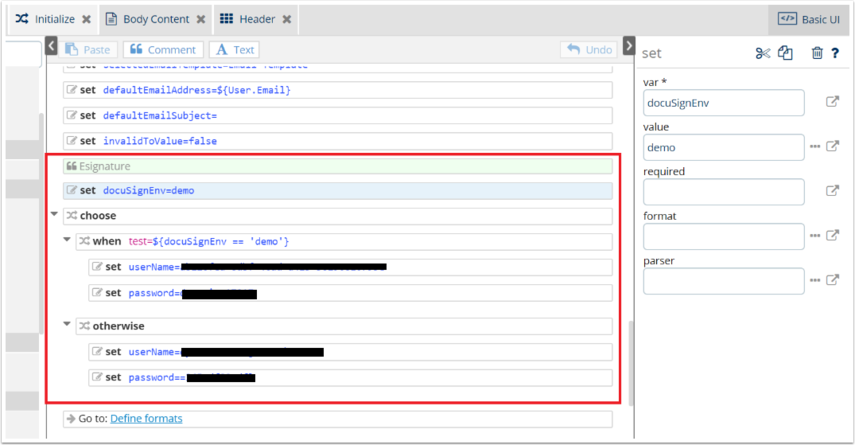The image size is (855, 445).
Task: Click the scissors cut icon
Action: point(763,53)
